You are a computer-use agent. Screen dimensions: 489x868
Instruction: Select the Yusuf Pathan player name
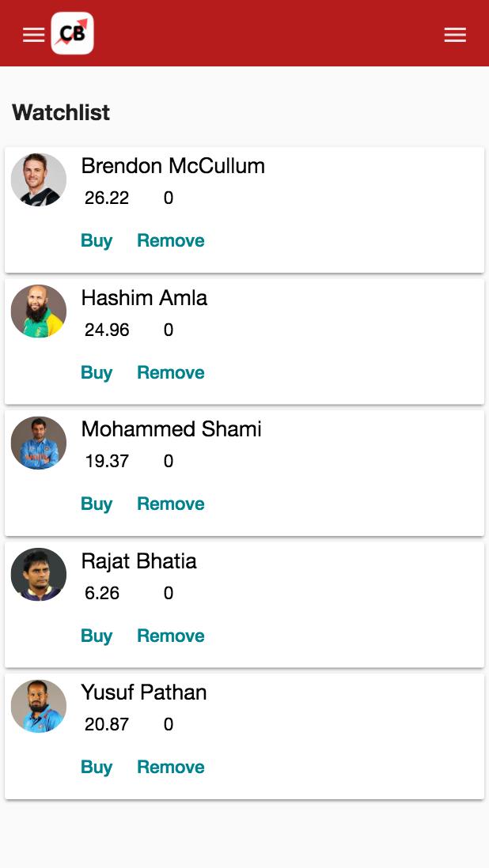[x=144, y=693]
